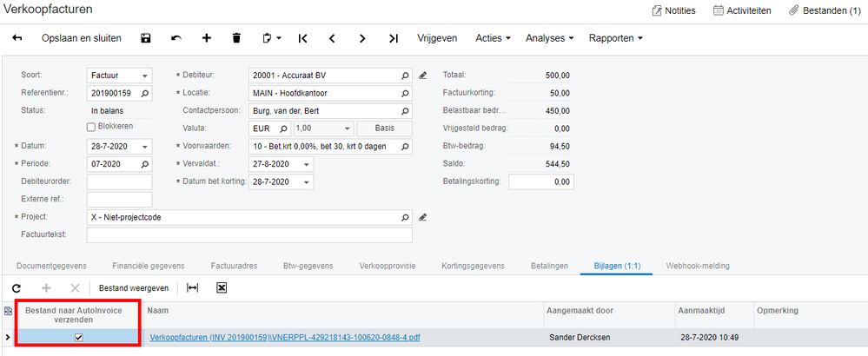This screenshot has width=868, height=356.
Task: Go back using the left arrow icon
Action: (17, 38)
